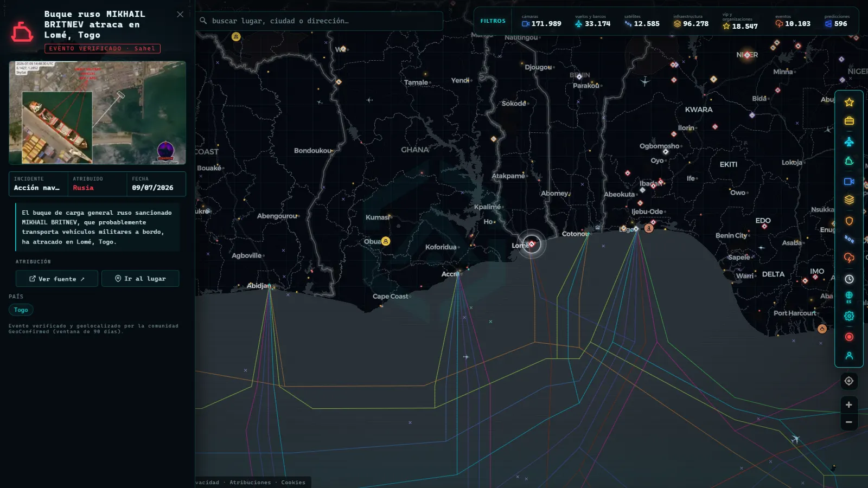Open the clock history icon
The image size is (868, 488).
coord(849,279)
